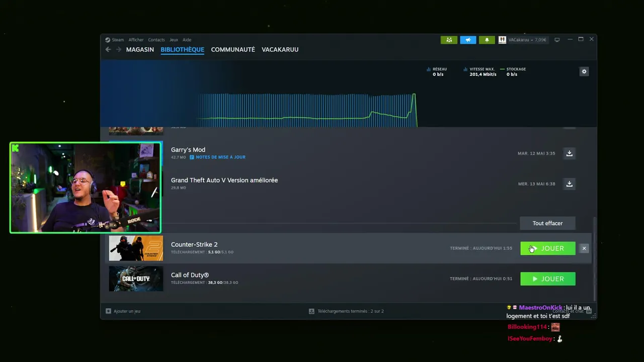Click the Steam logo icon

(x=108, y=40)
